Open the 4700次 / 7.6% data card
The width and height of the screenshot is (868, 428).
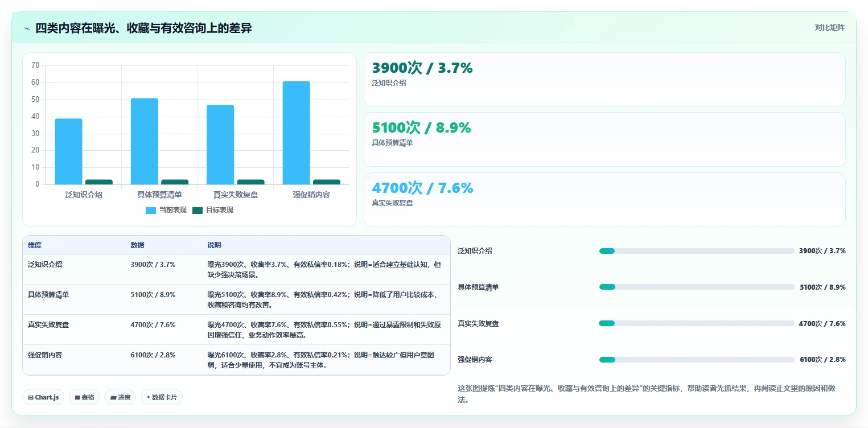click(604, 200)
